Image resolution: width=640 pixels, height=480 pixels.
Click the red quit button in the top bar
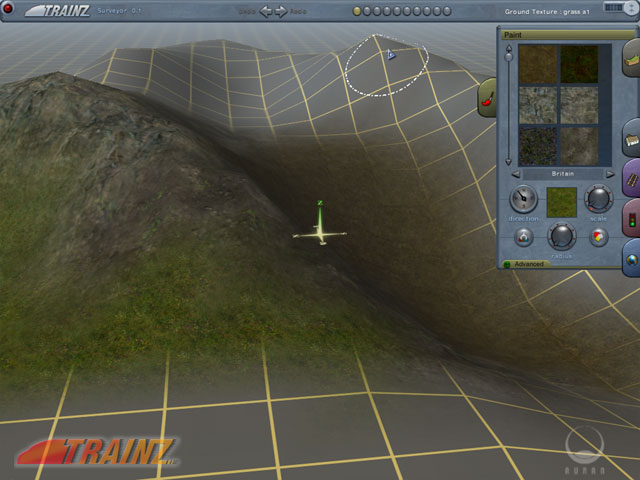pos(8,8)
